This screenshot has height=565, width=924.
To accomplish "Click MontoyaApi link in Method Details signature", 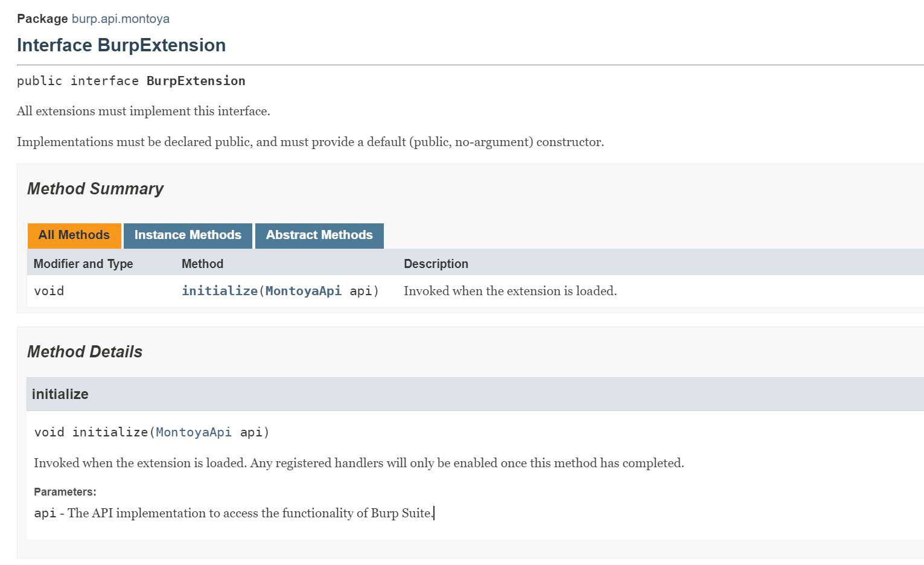I will tap(194, 432).
